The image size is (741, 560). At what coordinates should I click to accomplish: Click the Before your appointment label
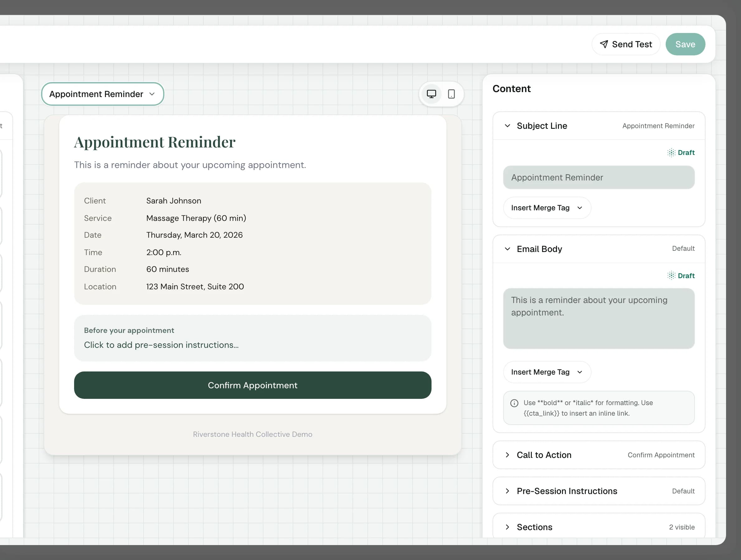pyautogui.click(x=129, y=330)
